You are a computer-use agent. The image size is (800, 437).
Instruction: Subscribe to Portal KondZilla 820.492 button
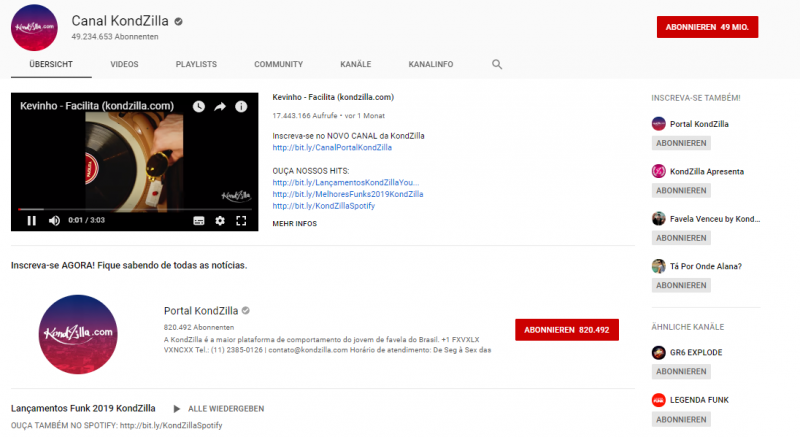click(567, 329)
